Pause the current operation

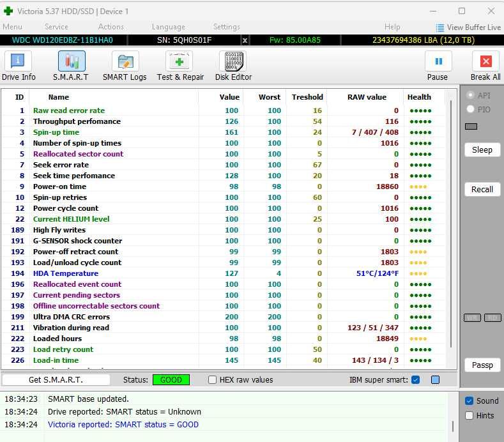438,66
